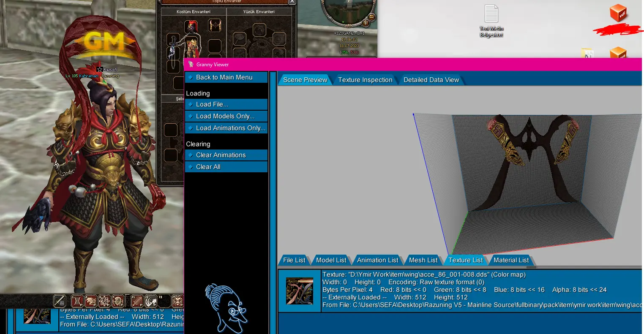Open the Detailed Data View tab
644x334 pixels.
(431, 80)
